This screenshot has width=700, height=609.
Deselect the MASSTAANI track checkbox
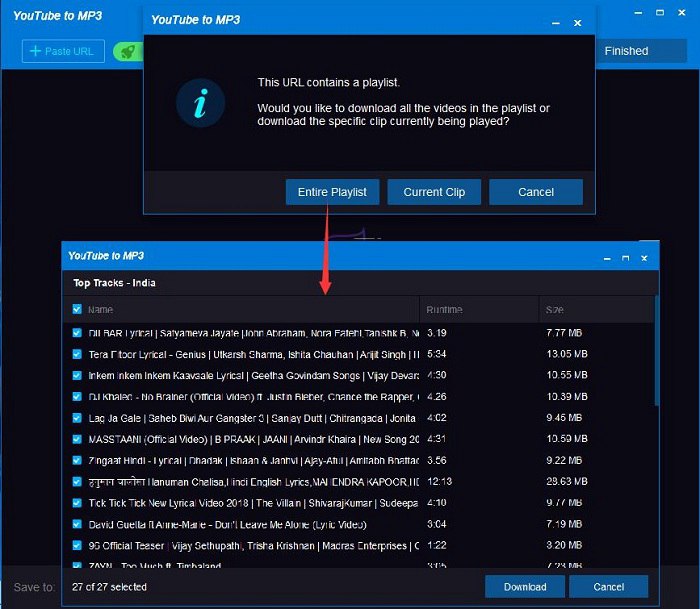pyautogui.click(x=77, y=439)
